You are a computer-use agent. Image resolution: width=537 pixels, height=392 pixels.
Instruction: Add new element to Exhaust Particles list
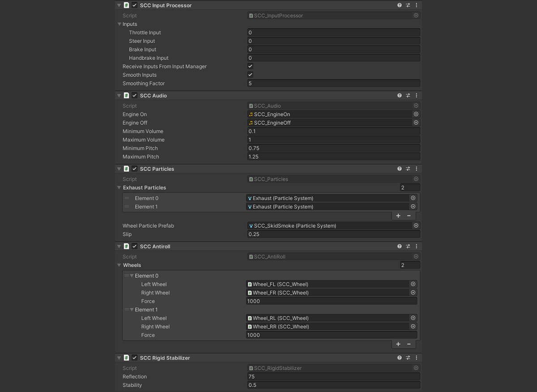[398, 216]
